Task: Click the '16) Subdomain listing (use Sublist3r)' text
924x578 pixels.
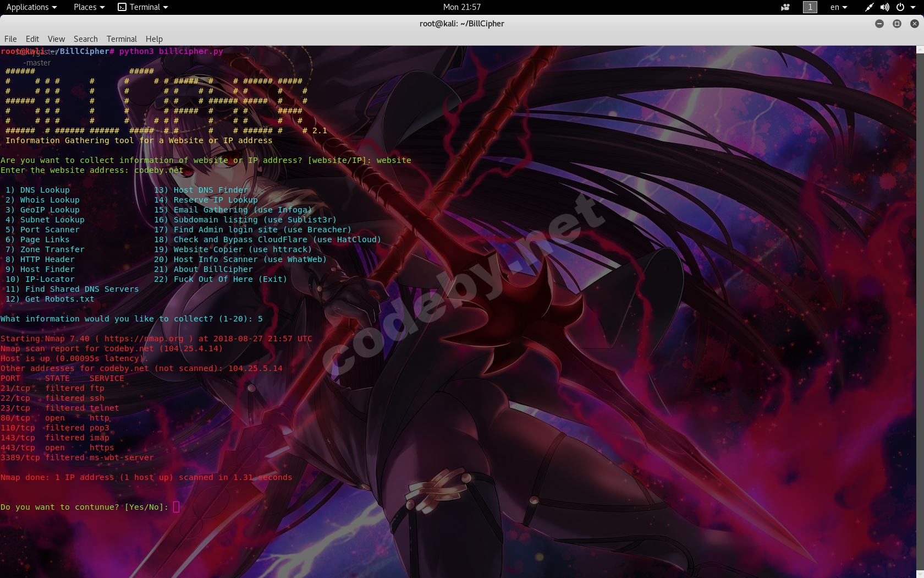Action: pos(245,220)
